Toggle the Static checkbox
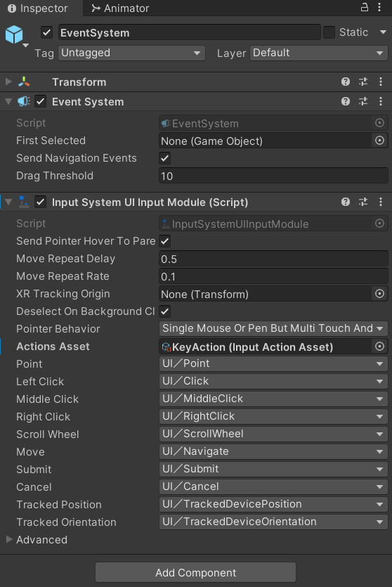The image size is (392, 587). 329,32
